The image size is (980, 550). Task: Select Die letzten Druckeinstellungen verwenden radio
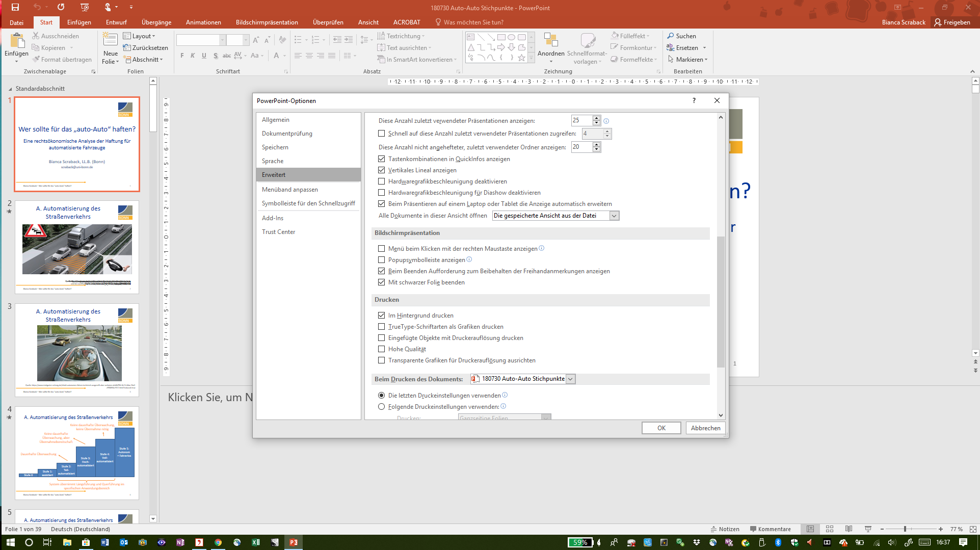pyautogui.click(x=381, y=396)
